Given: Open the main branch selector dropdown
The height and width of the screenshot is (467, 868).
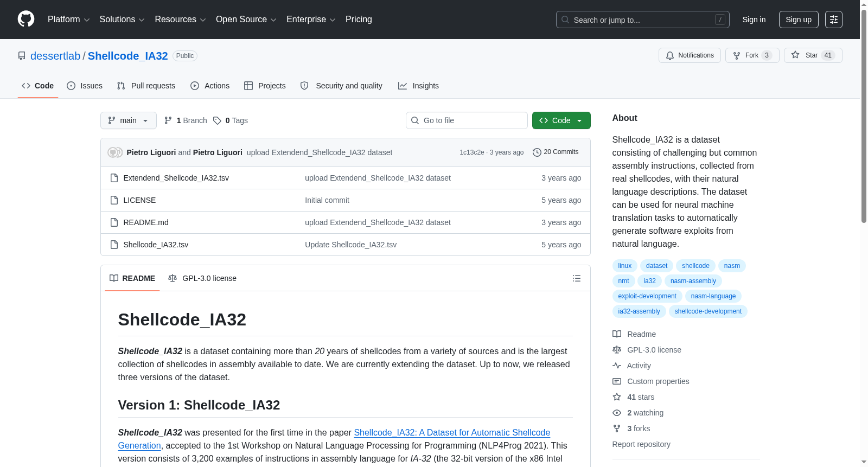Looking at the screenshot, I should tap(129, 120).
